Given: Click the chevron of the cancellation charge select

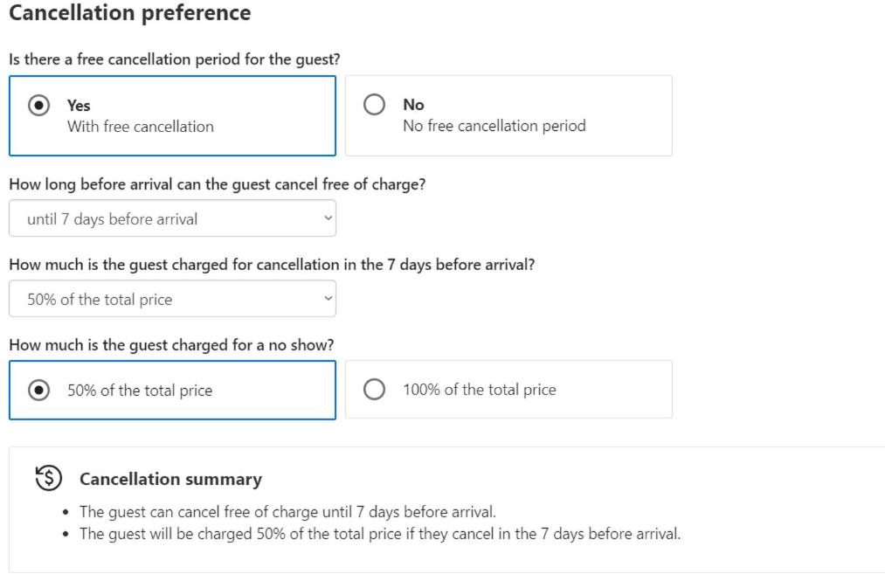Looking at the screenshot, I should tap(328, 299).
